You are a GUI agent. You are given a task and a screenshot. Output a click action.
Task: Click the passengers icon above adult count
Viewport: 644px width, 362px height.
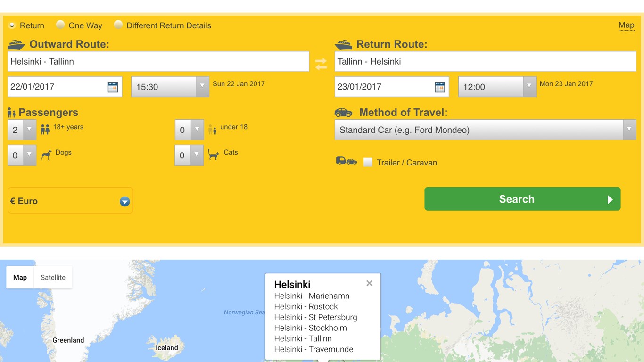11,112
